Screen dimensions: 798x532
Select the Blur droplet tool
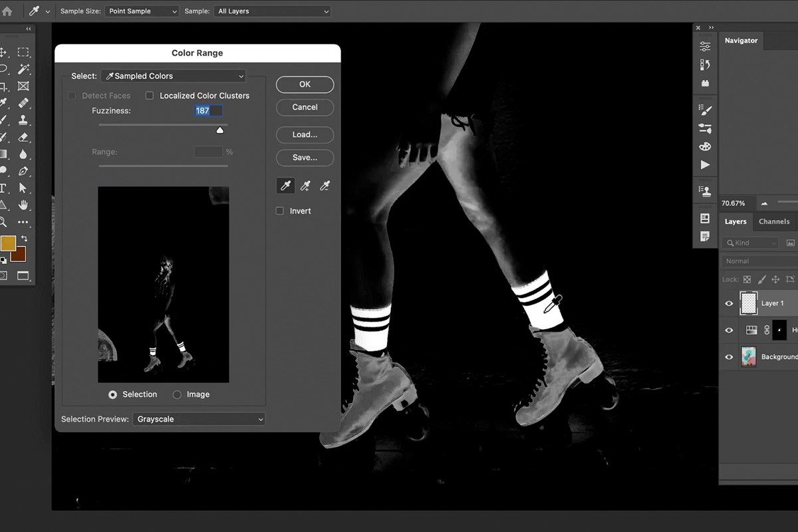[x=23, y=154]
